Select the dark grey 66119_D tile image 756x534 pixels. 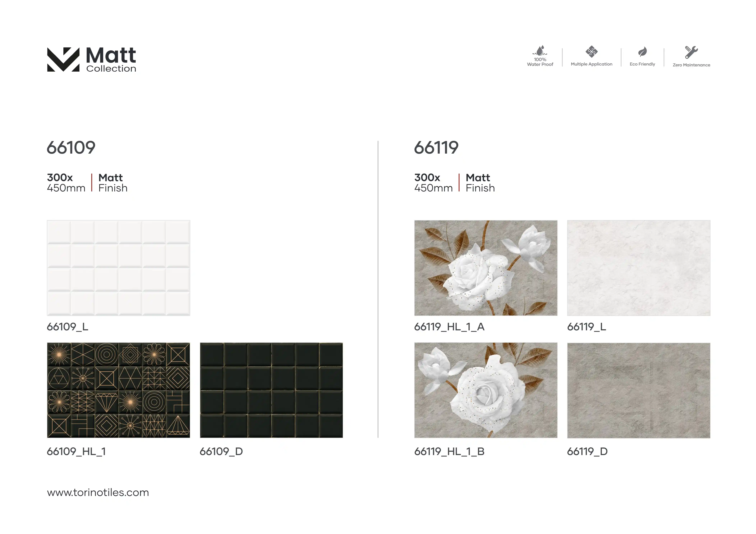point(639,390)
